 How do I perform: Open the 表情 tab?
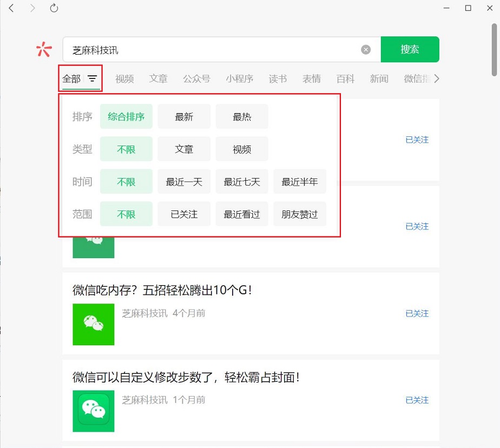tap(311, 78)
